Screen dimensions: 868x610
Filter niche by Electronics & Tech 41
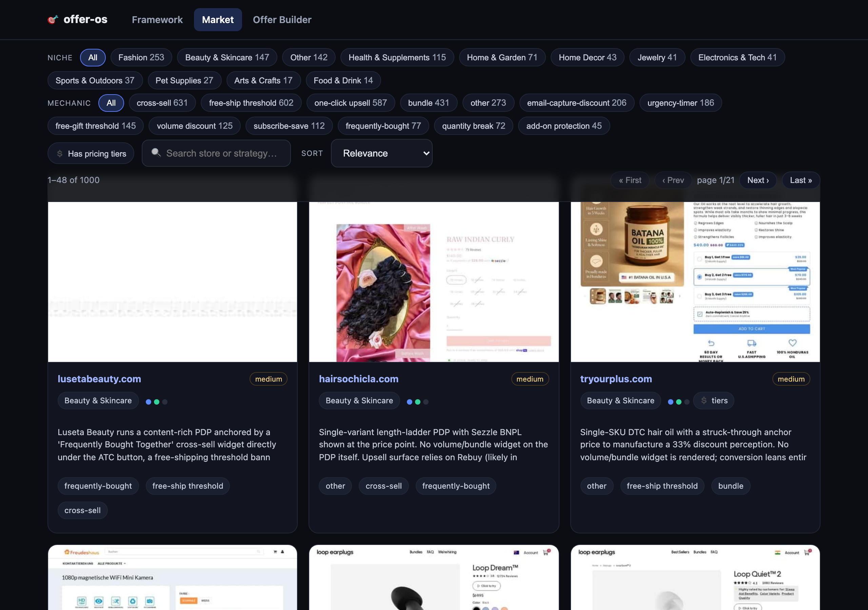[737, 58]
